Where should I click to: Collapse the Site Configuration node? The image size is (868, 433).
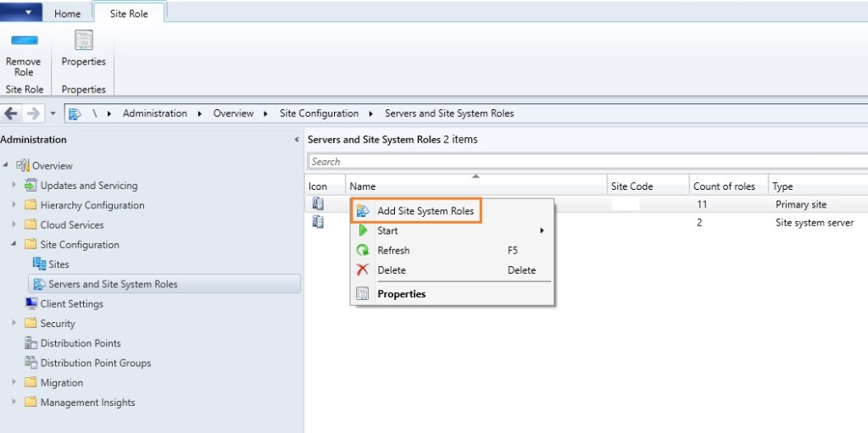[x=14, y=245]
